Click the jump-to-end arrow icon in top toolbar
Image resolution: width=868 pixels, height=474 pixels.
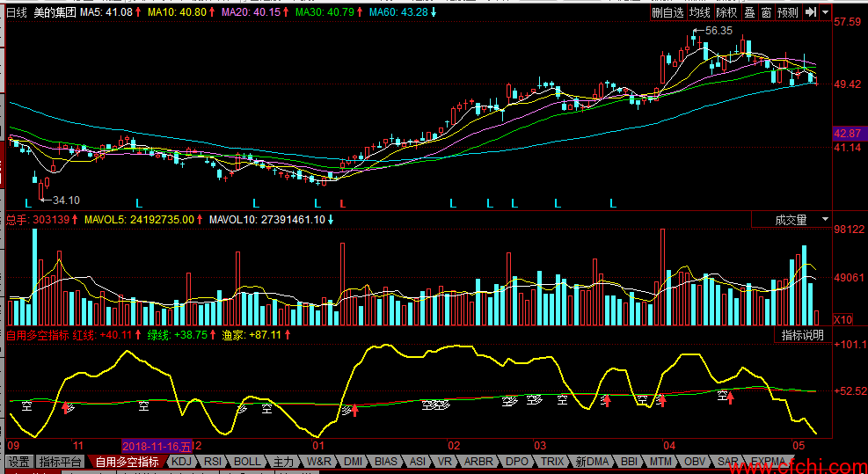point(811,12)
